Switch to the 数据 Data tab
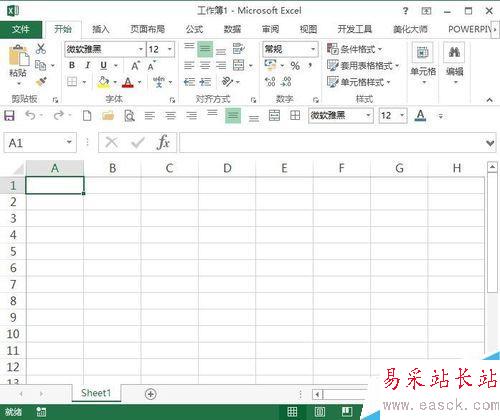This screenshot has width=500, height=420. [232, 29]
